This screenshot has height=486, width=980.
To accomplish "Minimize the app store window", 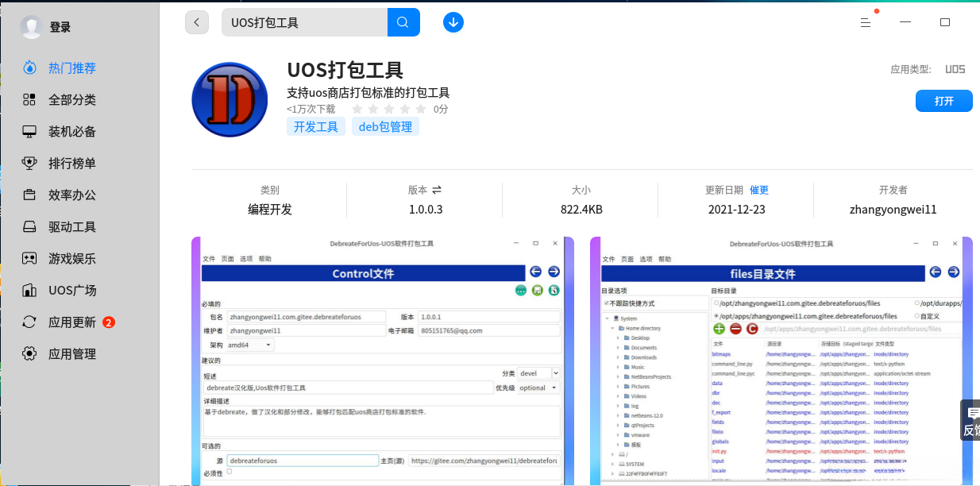I will coord(905,22).
